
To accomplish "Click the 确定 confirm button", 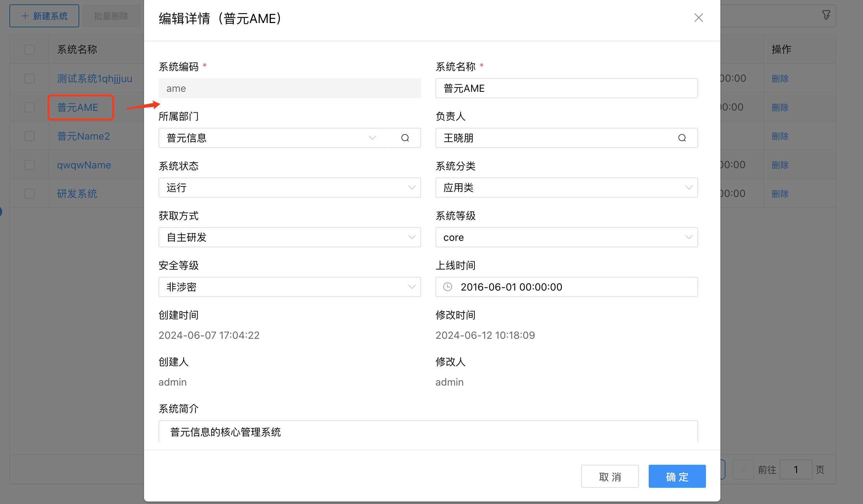I will tap(677, 476).
